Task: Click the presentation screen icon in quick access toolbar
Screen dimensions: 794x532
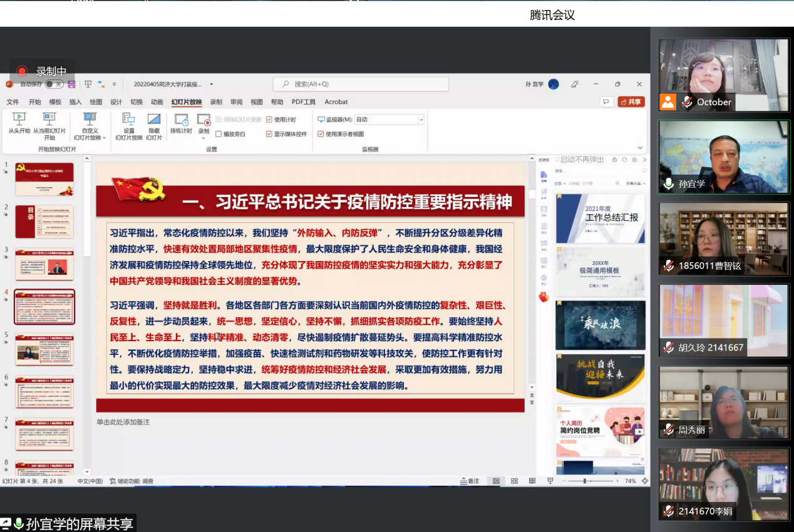Action: (x=88, y=84)
